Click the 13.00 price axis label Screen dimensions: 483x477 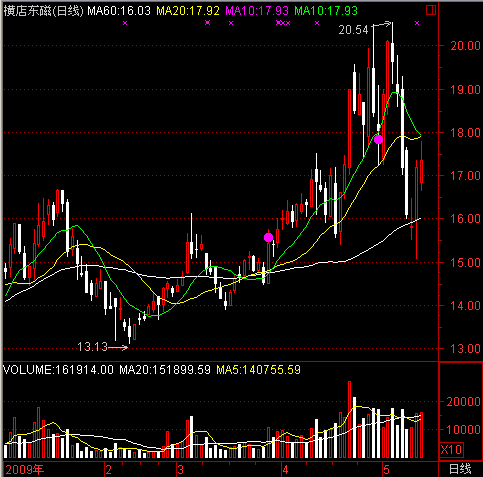[465, 348]
